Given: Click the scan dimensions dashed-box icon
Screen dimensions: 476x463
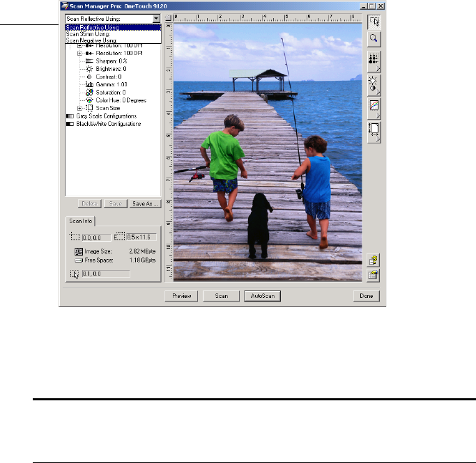Looking at the screenshot, I should (x=120, y=237).
